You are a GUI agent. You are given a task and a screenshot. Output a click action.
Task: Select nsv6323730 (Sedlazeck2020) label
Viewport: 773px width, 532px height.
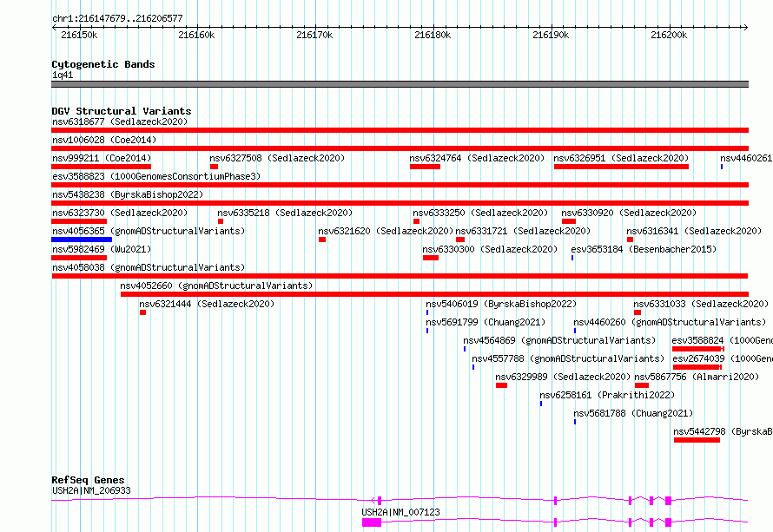[x=120, y=213]
